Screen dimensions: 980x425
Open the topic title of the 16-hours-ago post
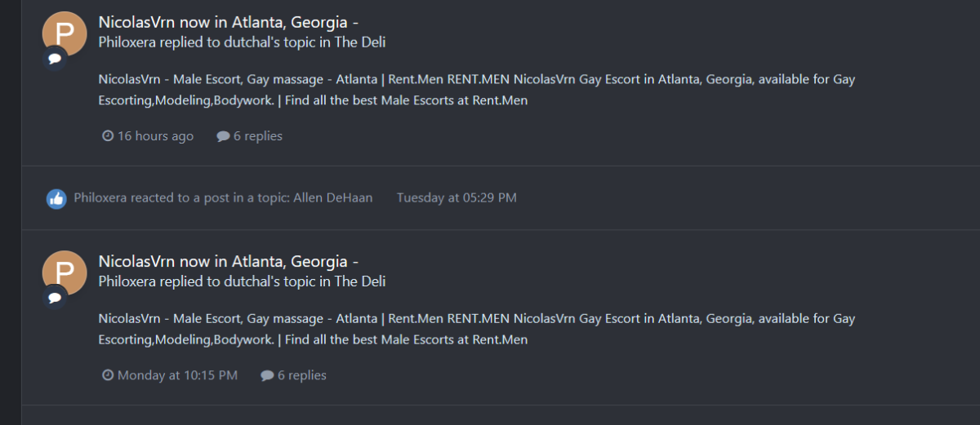pyautogui.click(x=229, y=22)
